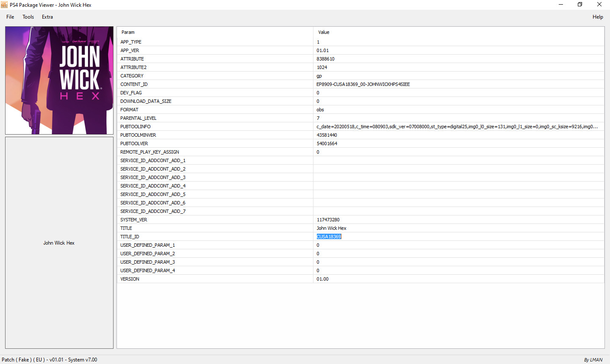The height and width of the screenshot is (364, 610).
Task: Select the SYSTEM_VER parameter
Action: 134,220
